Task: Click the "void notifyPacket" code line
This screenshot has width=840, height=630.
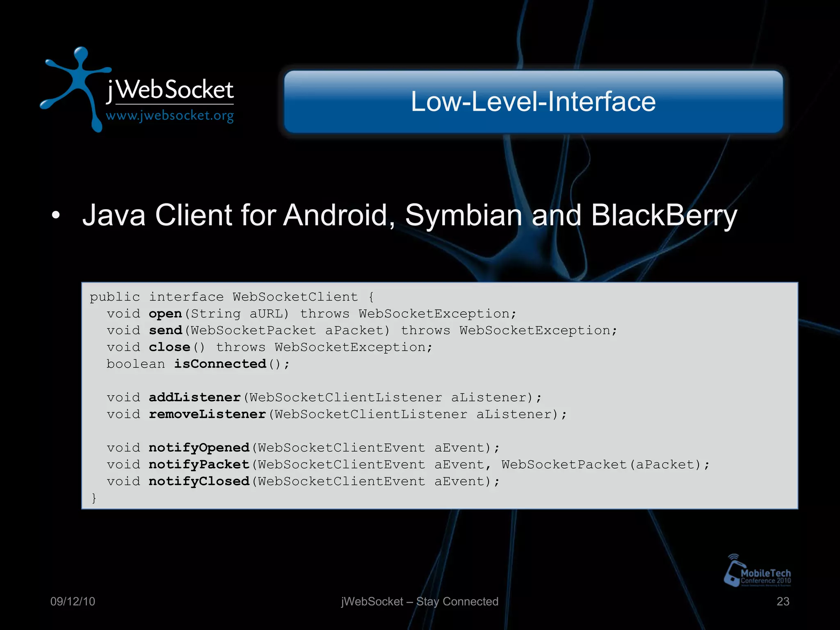Action: point(408,465)
